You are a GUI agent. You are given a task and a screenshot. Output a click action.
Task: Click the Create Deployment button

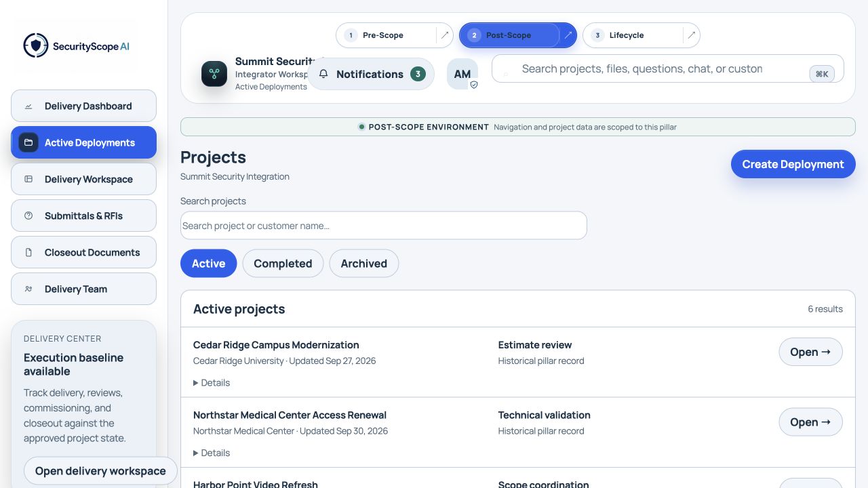tap(793, 164)
